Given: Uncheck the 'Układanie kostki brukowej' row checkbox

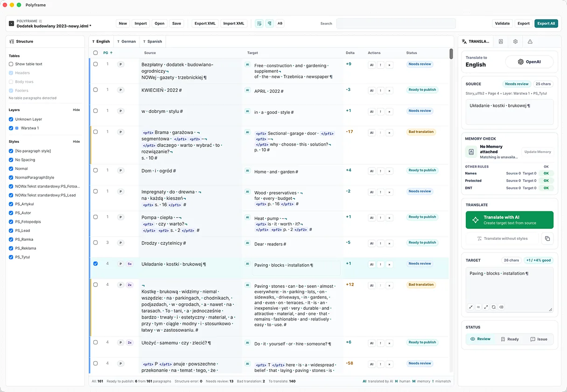Looking at the screenshot, I should click(95, 264).
